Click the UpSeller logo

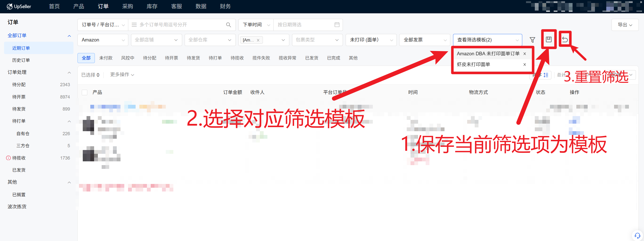tap(19, 7)
